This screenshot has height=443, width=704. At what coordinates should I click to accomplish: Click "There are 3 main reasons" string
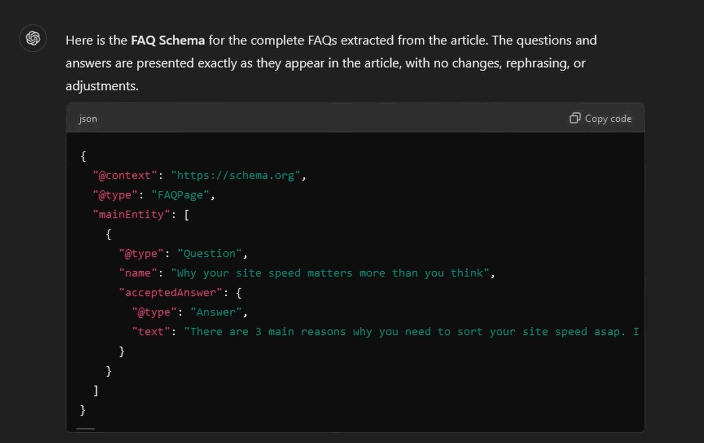[411, 332]
